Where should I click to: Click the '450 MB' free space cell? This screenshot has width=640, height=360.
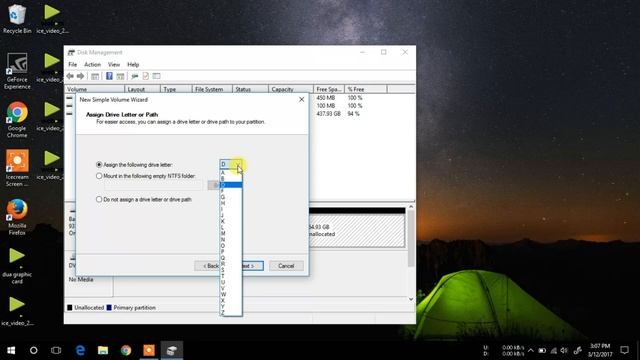326,98
